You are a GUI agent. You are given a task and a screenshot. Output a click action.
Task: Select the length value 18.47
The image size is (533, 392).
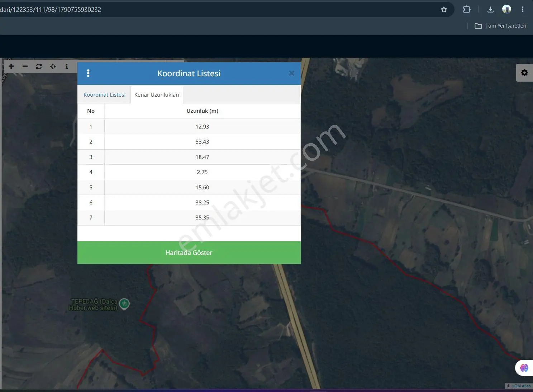pos(202,157)
